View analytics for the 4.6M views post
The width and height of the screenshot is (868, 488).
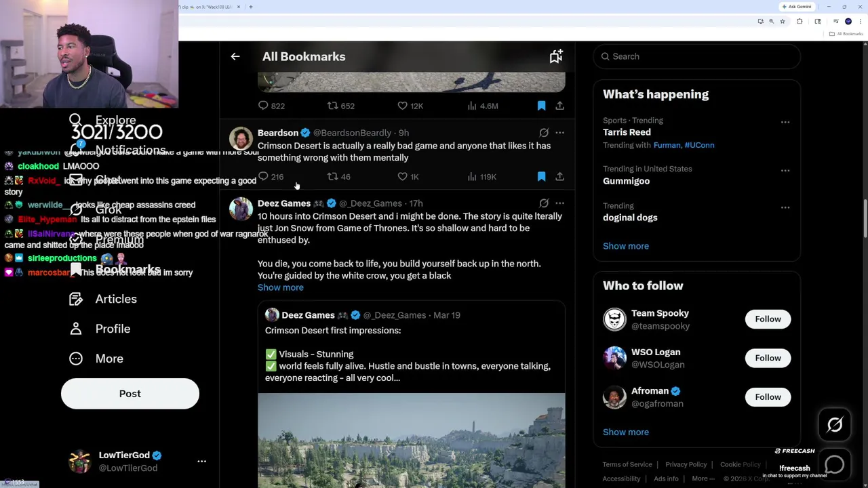482,106
